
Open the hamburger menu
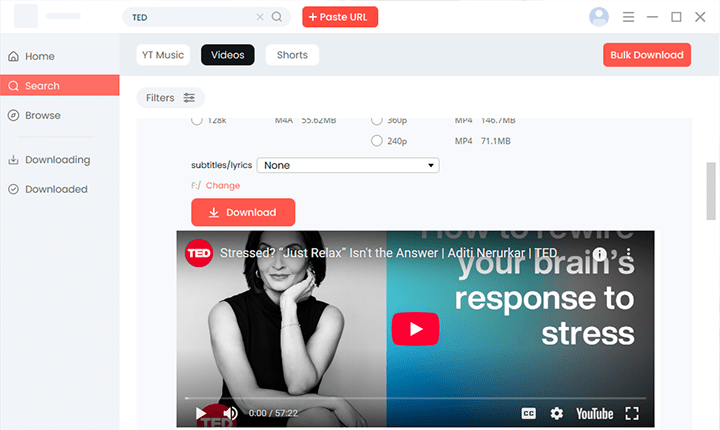628,17
